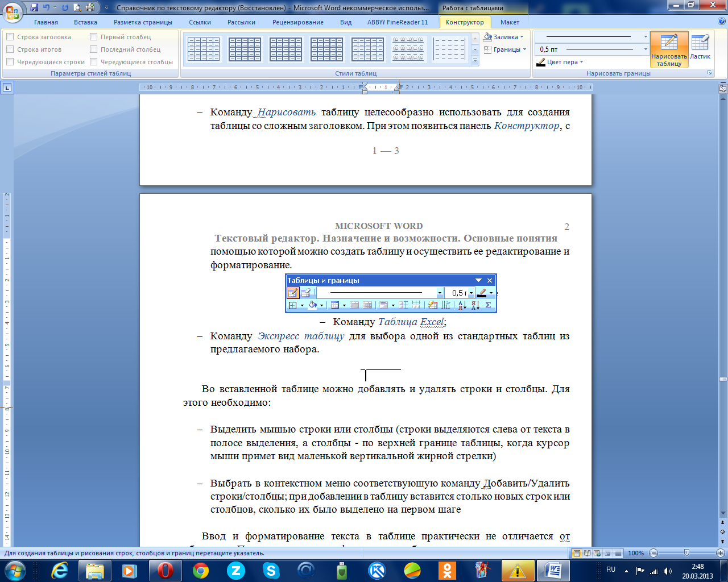This screenshot has width=728, height=582.
Task: Open Internet Explorer from taskbar
Action: tap(60, 570)
